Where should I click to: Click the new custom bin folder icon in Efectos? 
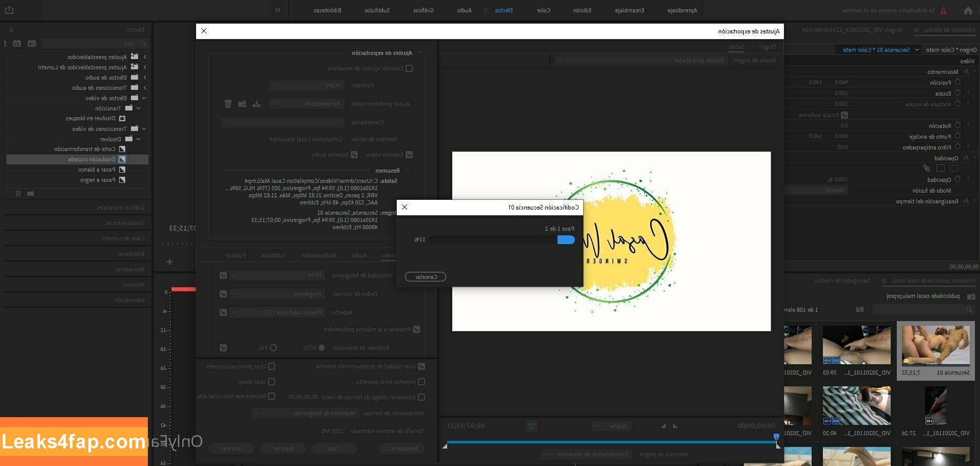(x=31, y=193)
